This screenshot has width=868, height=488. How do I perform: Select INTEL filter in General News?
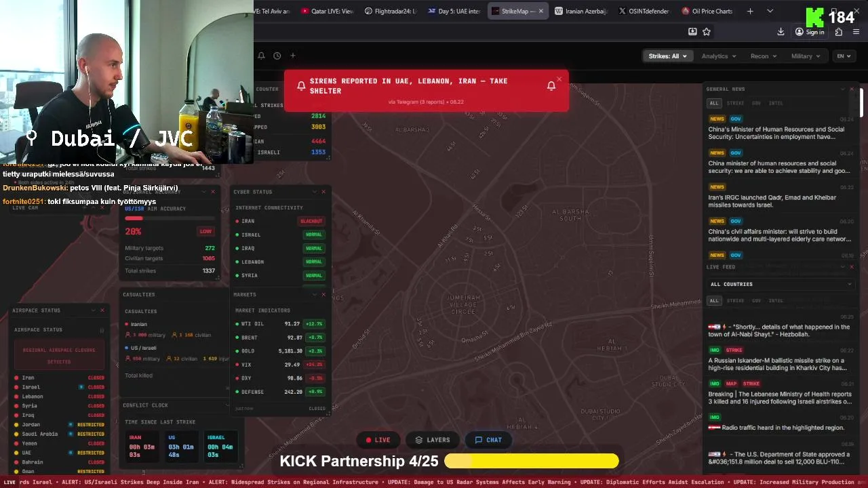[776, 103]
